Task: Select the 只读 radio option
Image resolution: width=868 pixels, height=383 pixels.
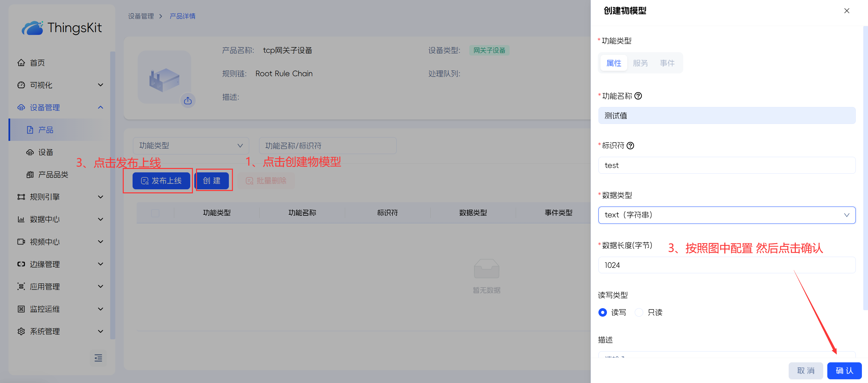Action: click(x=639, y=312)
